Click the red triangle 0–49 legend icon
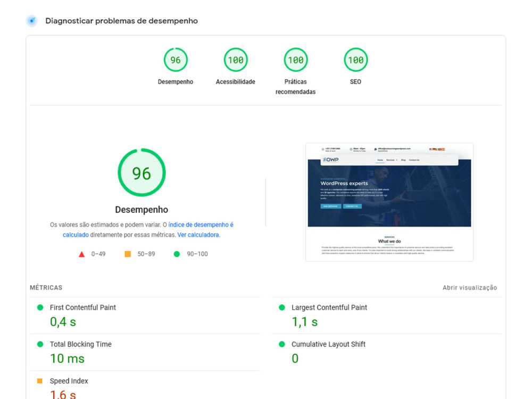The image size is (532, 399). coord(81,254)
